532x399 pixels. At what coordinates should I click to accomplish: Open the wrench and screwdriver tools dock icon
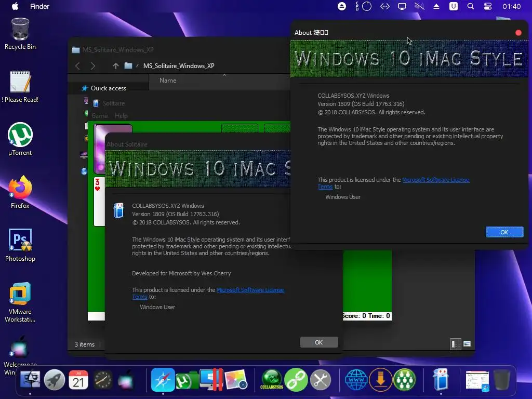pos(320,380)
